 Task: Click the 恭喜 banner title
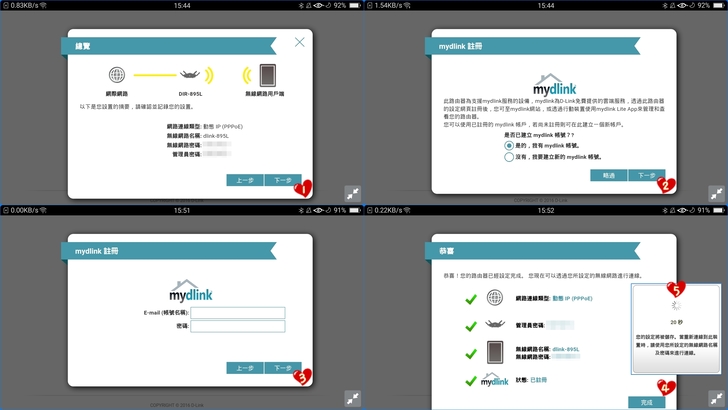[x=446, y=251]
